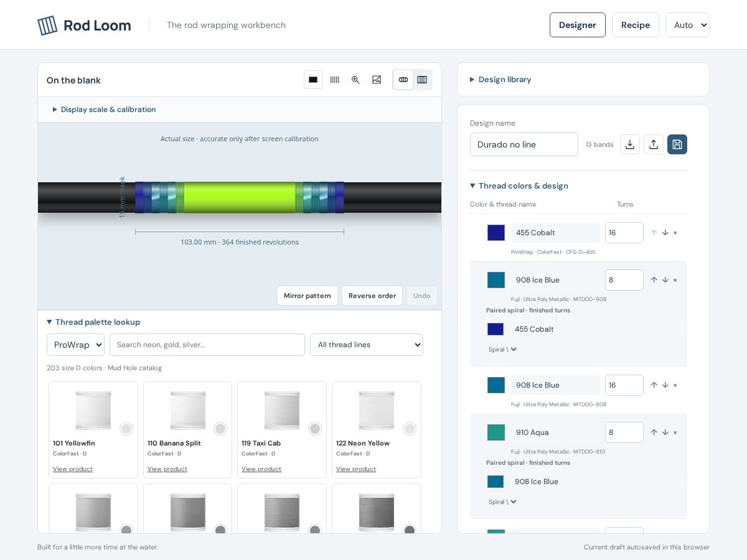Click the 910 Aqua band color swatch
The height and width of the screenshot is (560, 747).
(496, 432)
